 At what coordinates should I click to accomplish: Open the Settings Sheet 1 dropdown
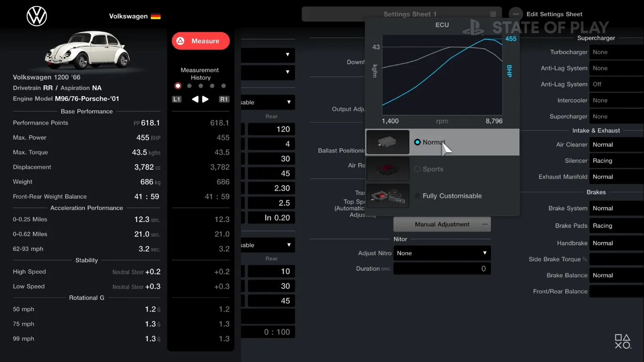(x=401, y=14)
